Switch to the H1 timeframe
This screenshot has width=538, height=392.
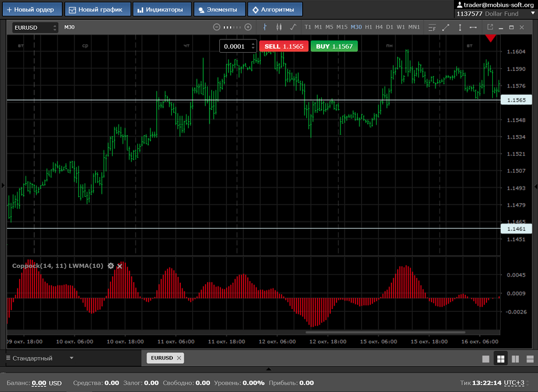coord(369,27)
